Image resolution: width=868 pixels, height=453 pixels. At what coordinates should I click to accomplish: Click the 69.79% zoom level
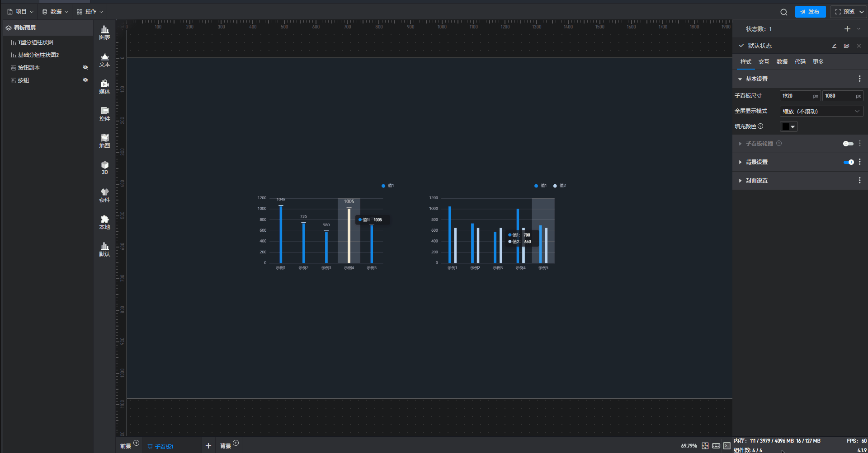coord(689,446)
